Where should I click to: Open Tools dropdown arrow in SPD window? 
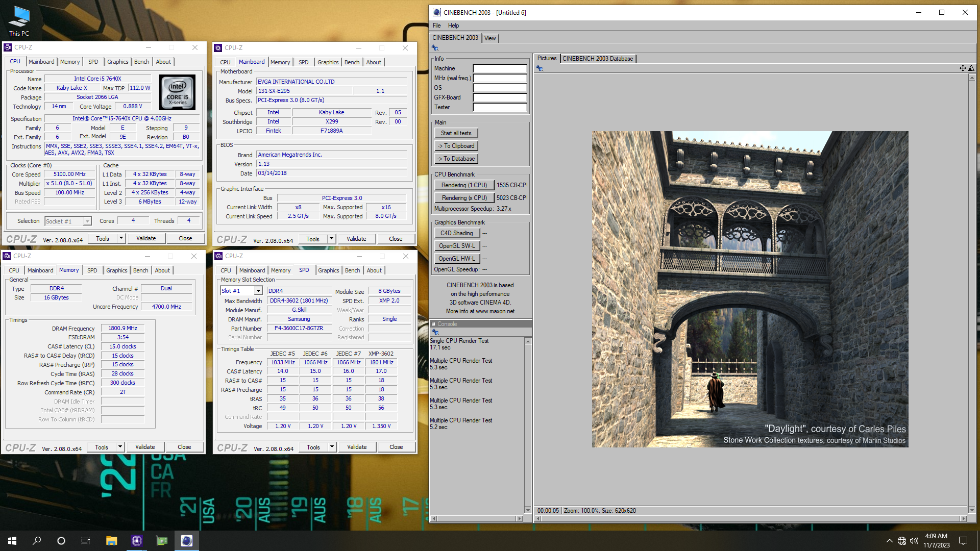[332, 447]
